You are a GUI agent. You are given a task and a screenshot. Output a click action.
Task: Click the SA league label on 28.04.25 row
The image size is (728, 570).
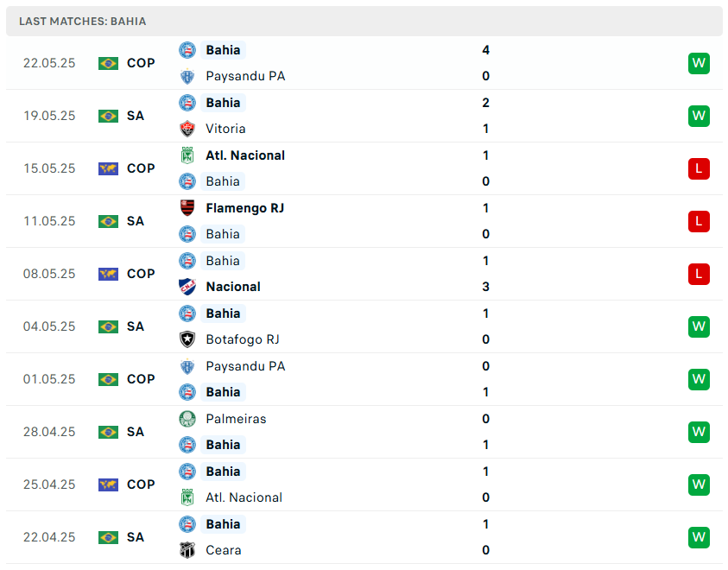pos(136,432)
